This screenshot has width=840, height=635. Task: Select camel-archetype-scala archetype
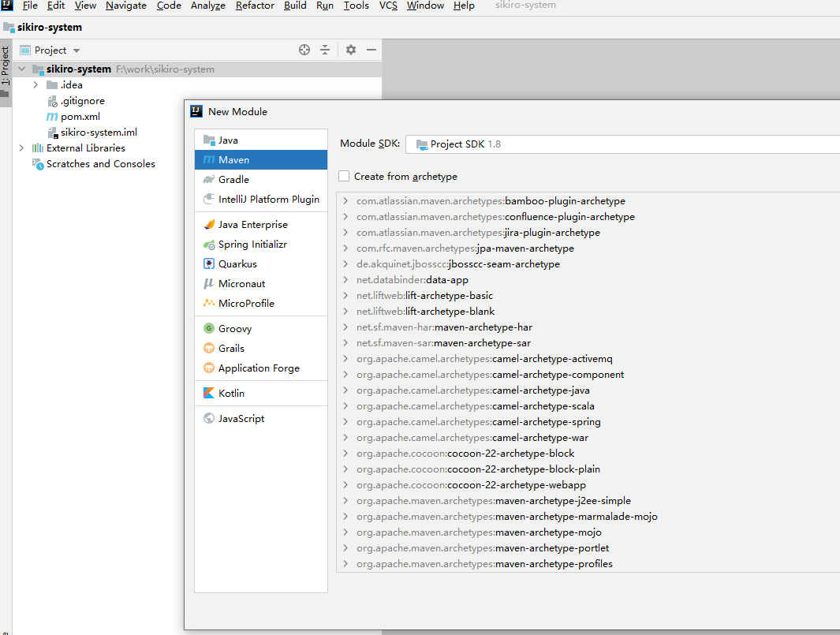pos(475,406)
